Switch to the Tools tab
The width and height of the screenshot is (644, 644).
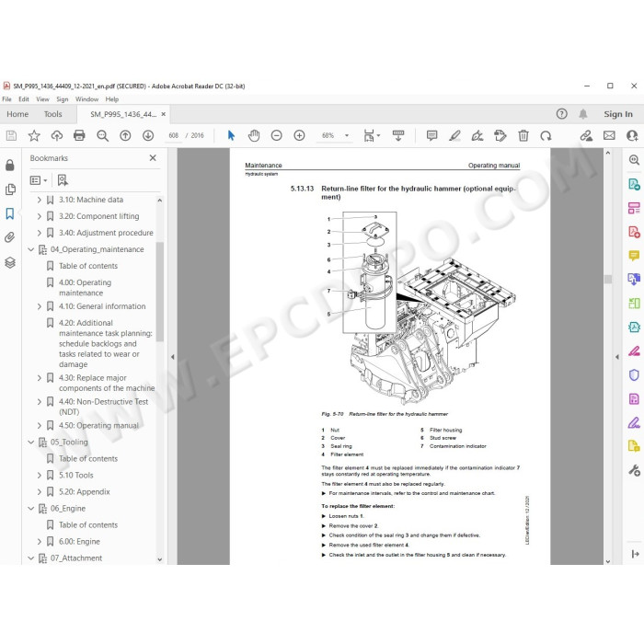point(53,114)
